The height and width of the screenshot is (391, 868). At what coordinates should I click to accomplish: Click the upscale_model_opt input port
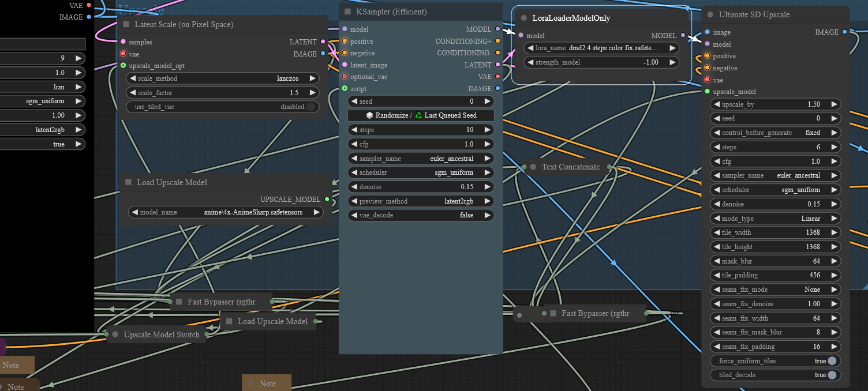point(123,66)
